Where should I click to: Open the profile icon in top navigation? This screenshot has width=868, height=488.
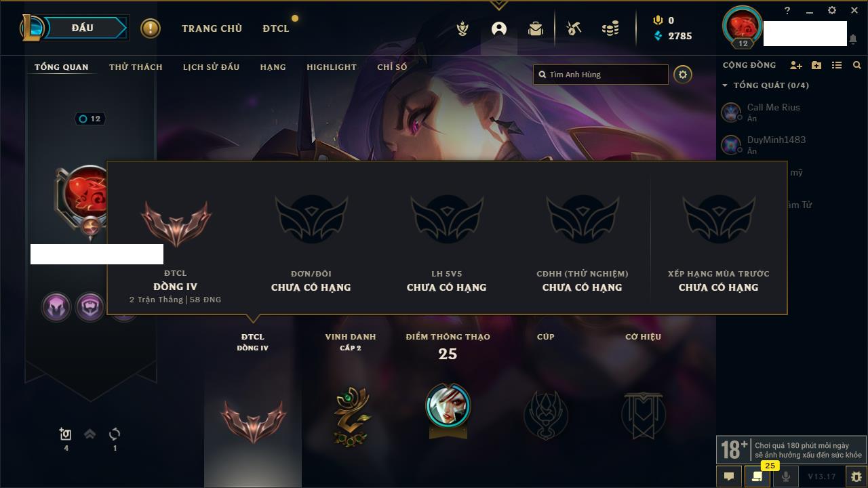click(499, 28)
